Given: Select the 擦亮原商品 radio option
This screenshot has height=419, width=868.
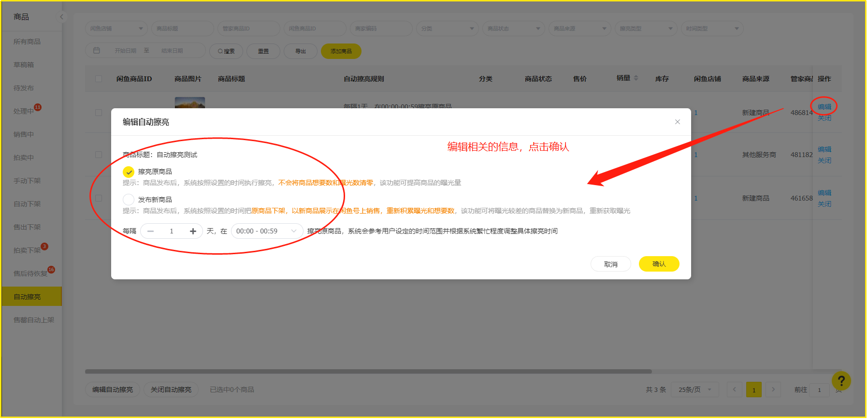Looking at the screenshot, I should pyautogui.click(x=129, y=172).
